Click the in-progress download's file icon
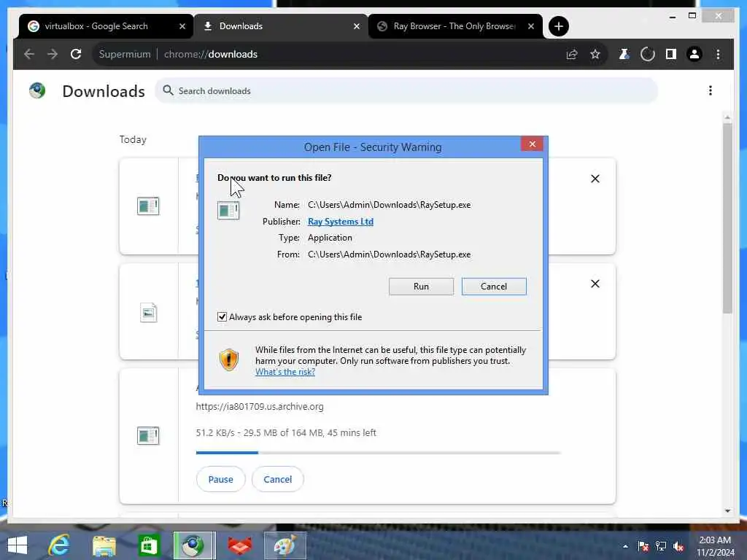Screen dimensions: 747x560 (x=148, y=436)
